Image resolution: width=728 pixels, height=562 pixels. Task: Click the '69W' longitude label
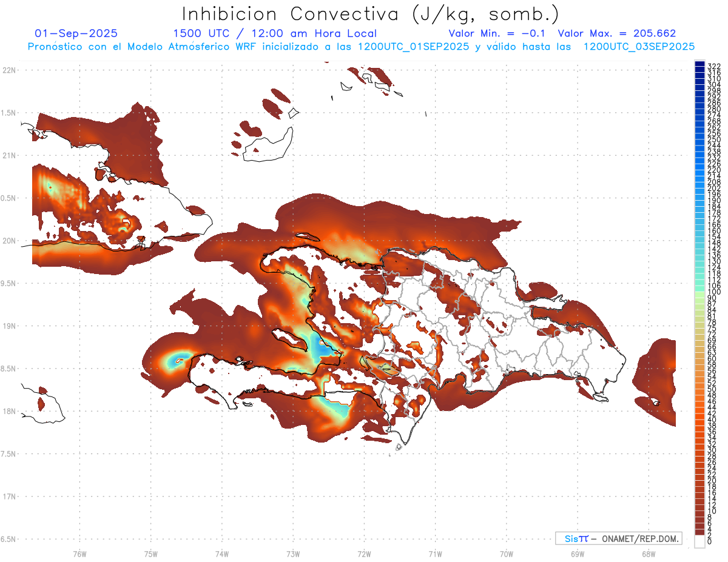[x=577, y=553]
